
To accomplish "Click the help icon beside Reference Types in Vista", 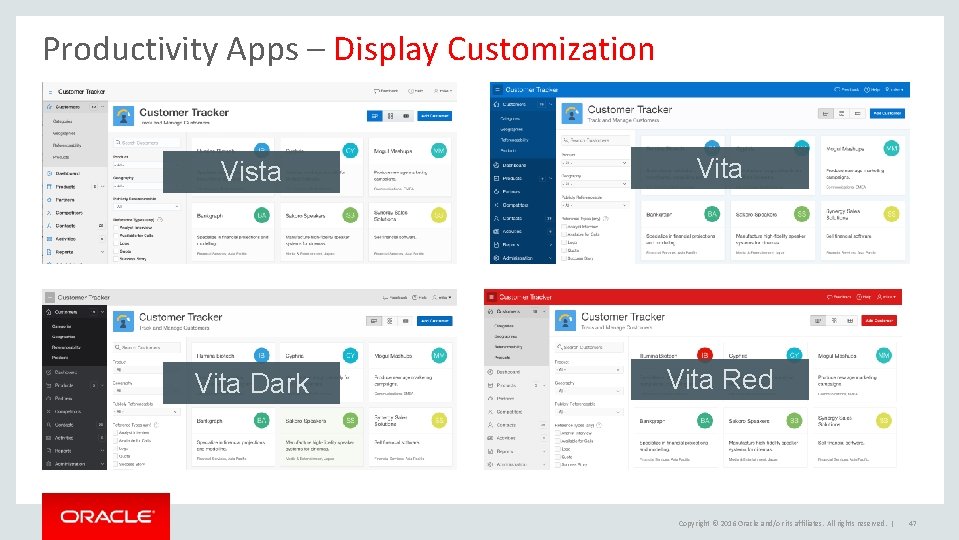I will (x=160, y=220).
